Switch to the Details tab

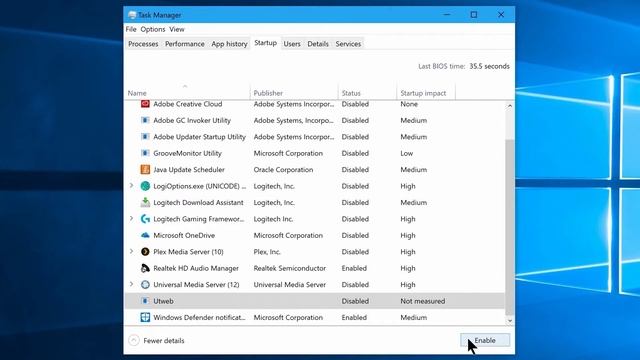tap(318, 44)
